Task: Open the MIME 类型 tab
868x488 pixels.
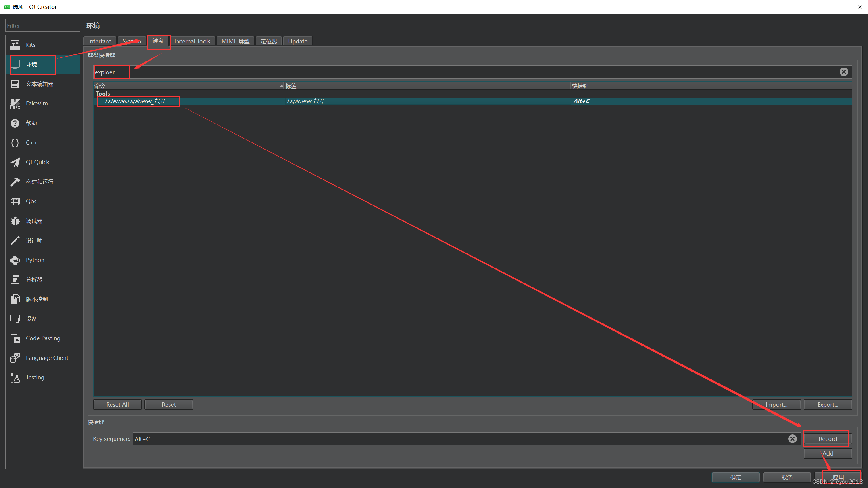Action: coord(235,41)
